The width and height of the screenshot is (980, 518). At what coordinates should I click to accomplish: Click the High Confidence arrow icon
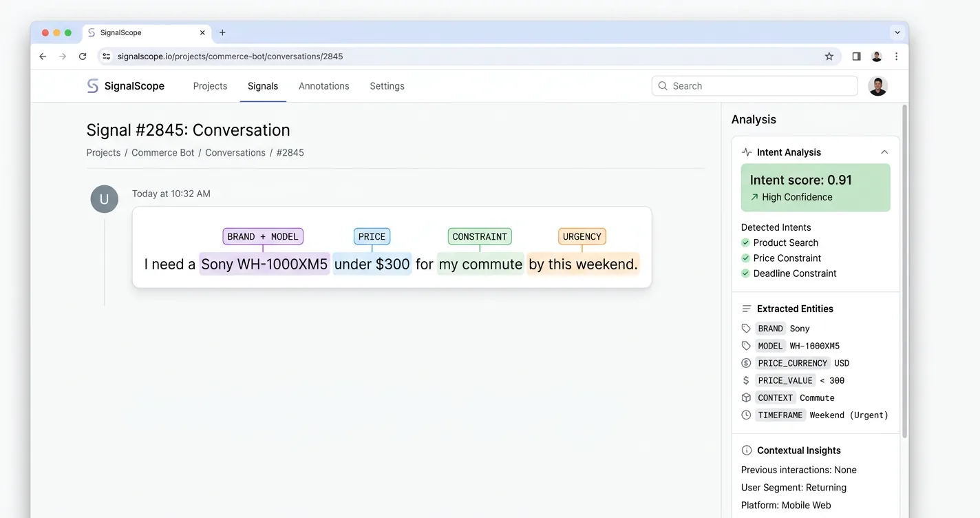(x=754, y=197)
